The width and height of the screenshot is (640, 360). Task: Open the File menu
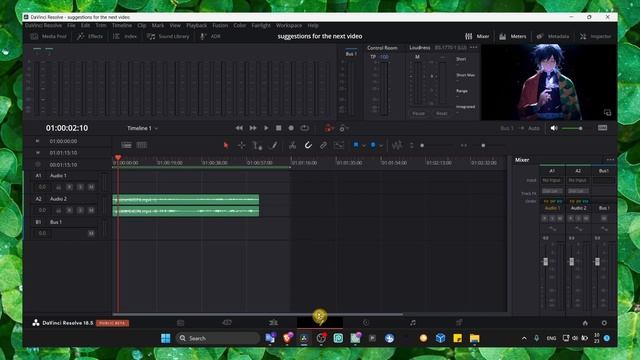point(71,25)
